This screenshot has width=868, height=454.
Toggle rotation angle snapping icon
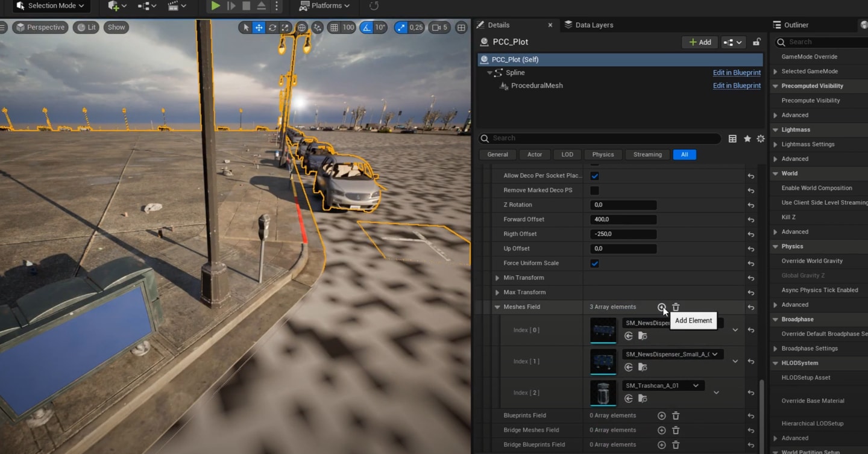tap(366, 28)
